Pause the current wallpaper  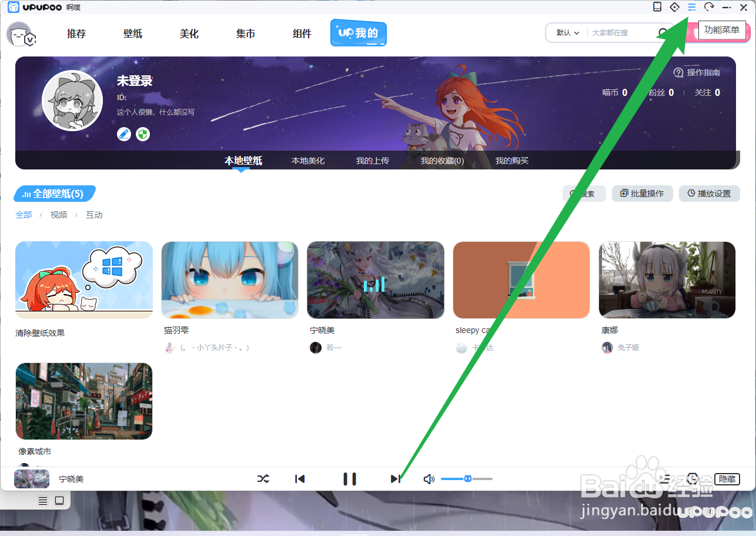click(350, 479)
